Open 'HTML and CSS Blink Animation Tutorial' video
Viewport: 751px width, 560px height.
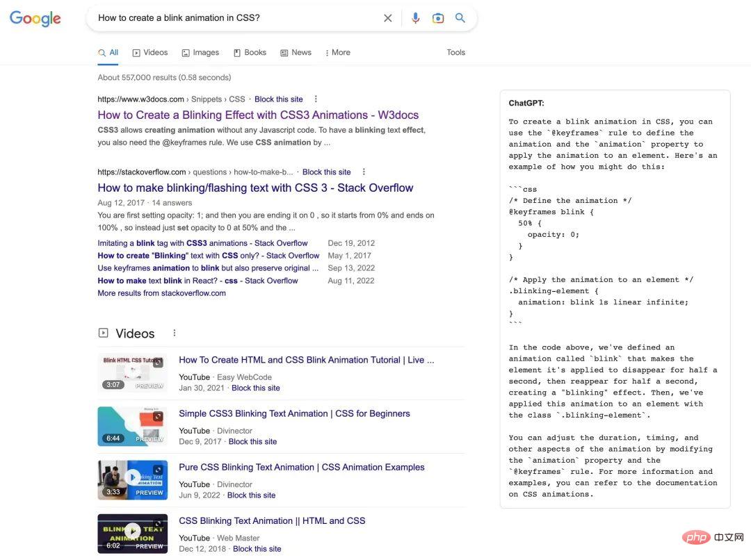(307, 360)
